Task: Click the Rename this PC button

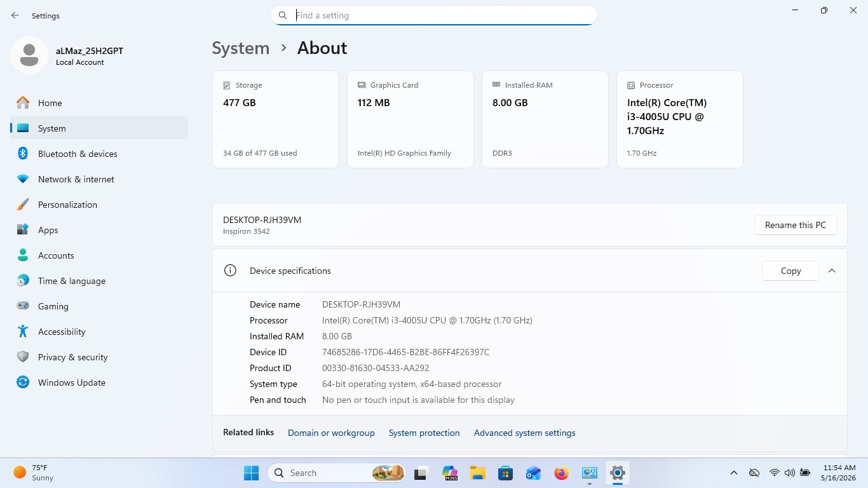Action: [795, 225]
